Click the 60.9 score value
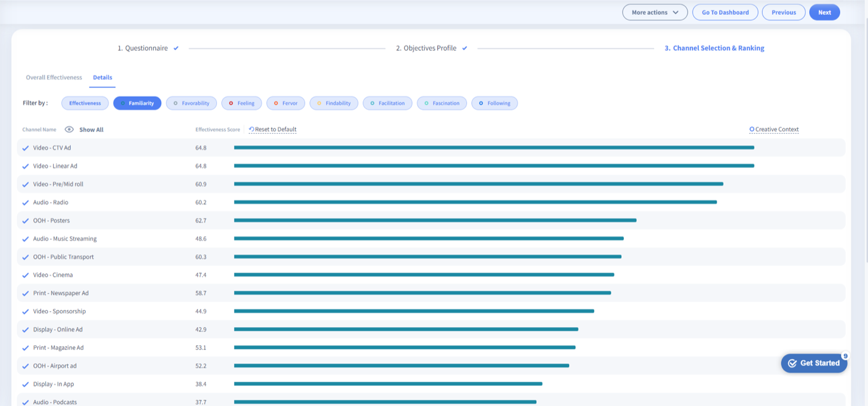Screen dimensions: 868x406 pyautogui.click(x=201, y=184)
